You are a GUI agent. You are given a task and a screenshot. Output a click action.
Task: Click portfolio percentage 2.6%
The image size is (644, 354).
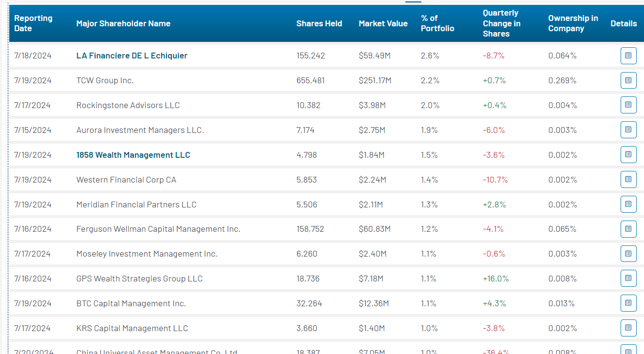pos(430,56)
